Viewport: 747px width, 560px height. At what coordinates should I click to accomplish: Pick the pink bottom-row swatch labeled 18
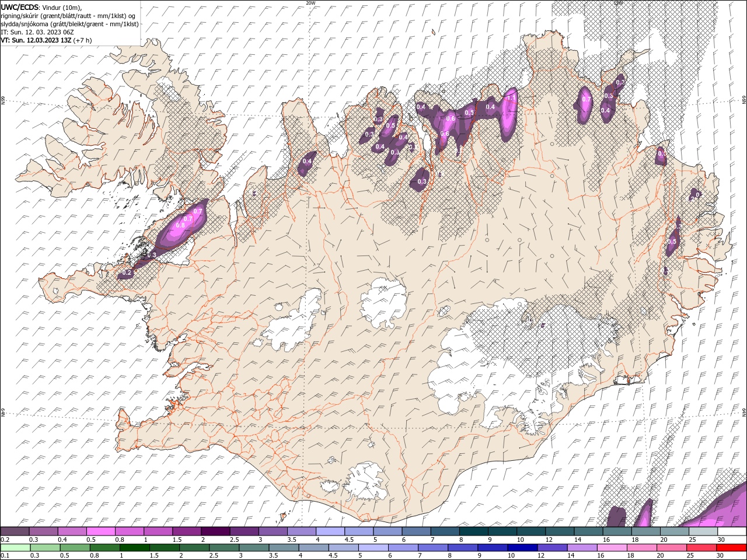(642, 548)
